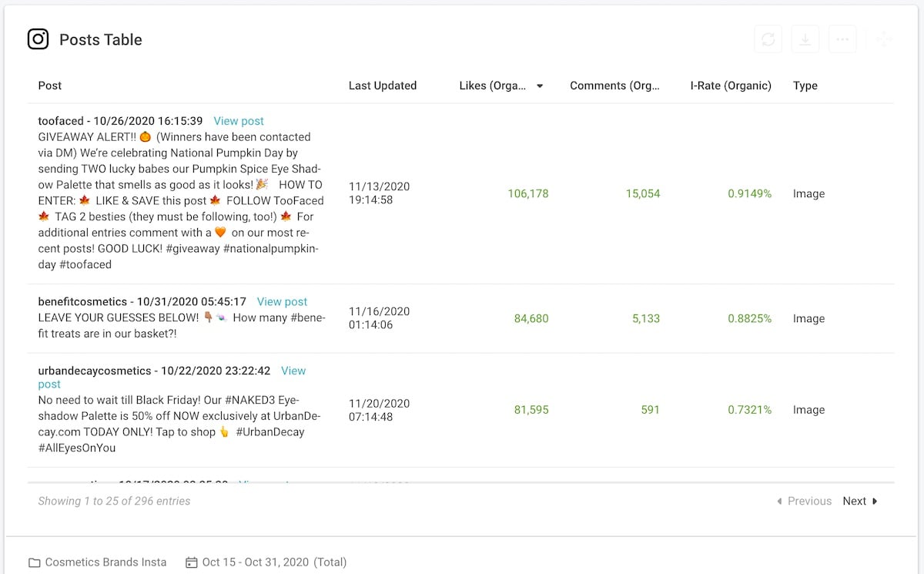Refresh the Posts Table widget
The height and width of the screenshot is (574, 924).
pyautogui.click(x=768, y=39)
